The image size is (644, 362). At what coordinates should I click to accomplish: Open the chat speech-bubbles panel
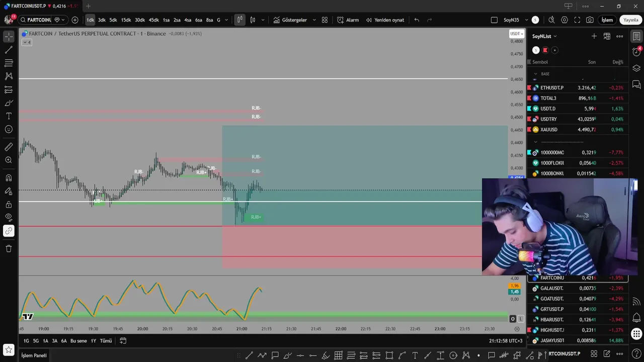coord(636,84)
